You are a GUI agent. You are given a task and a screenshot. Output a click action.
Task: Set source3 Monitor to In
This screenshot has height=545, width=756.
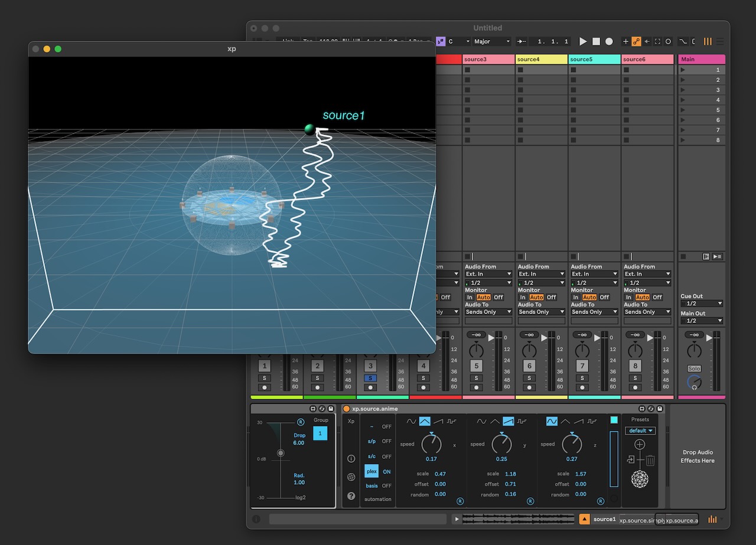[x=470, y=297]
